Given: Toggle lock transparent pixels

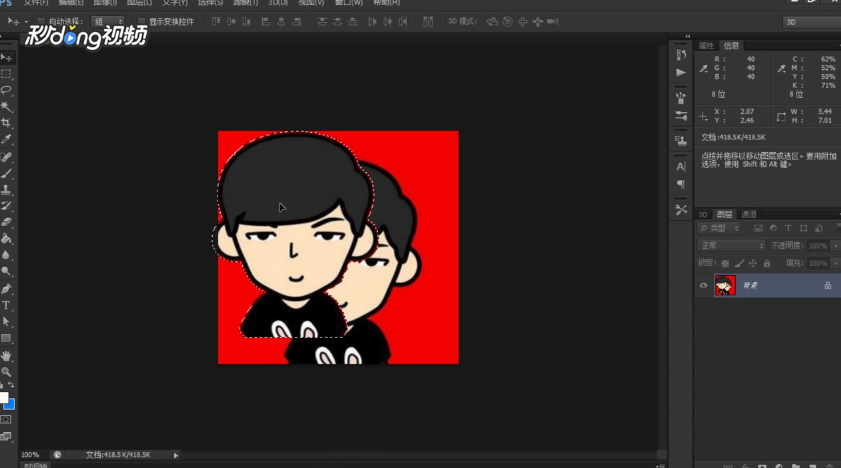Looking at the screenshot, I should pos(725,263).
